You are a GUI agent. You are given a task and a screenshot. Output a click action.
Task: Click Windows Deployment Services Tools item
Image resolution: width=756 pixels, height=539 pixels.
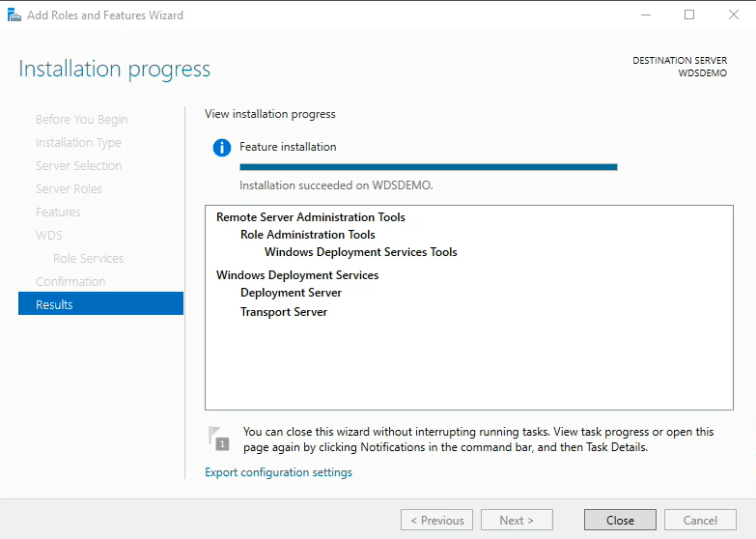(360, 252)
